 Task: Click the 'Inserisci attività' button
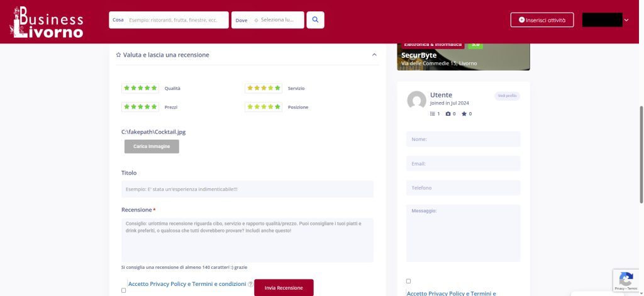point(541,20)
